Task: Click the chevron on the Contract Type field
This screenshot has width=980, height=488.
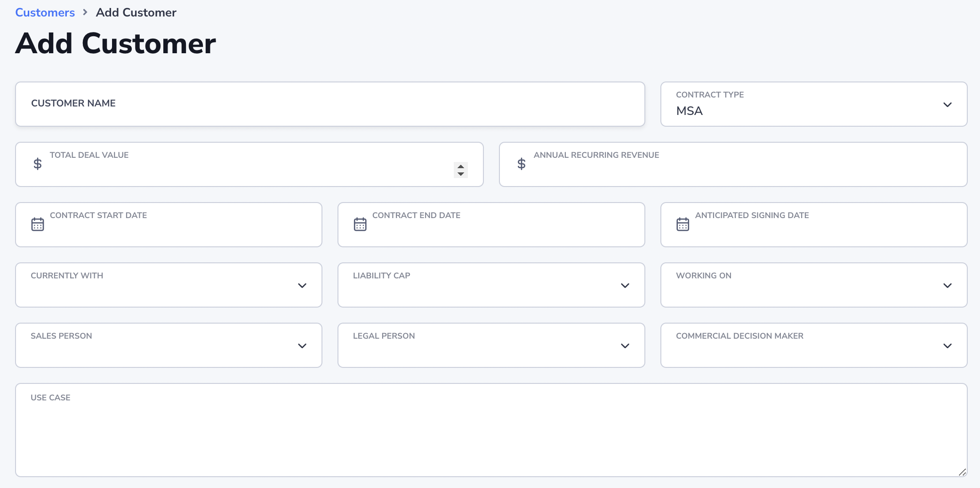Action: (948, 105)
